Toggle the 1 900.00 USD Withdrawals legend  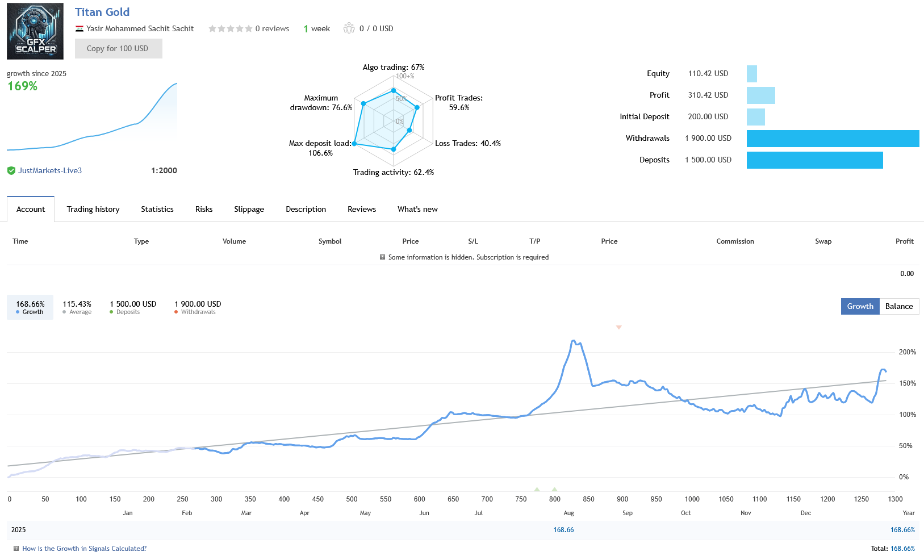coord(198,307)
